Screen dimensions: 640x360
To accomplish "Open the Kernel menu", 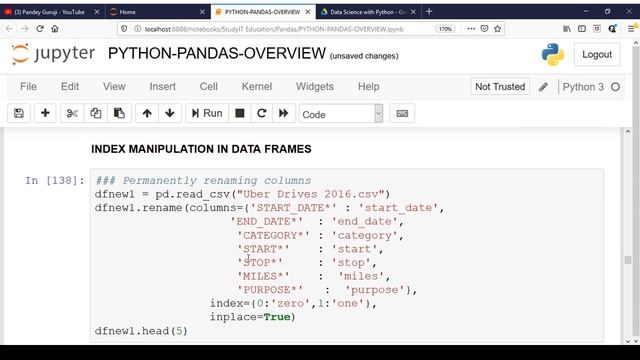I will pos(257,87).
